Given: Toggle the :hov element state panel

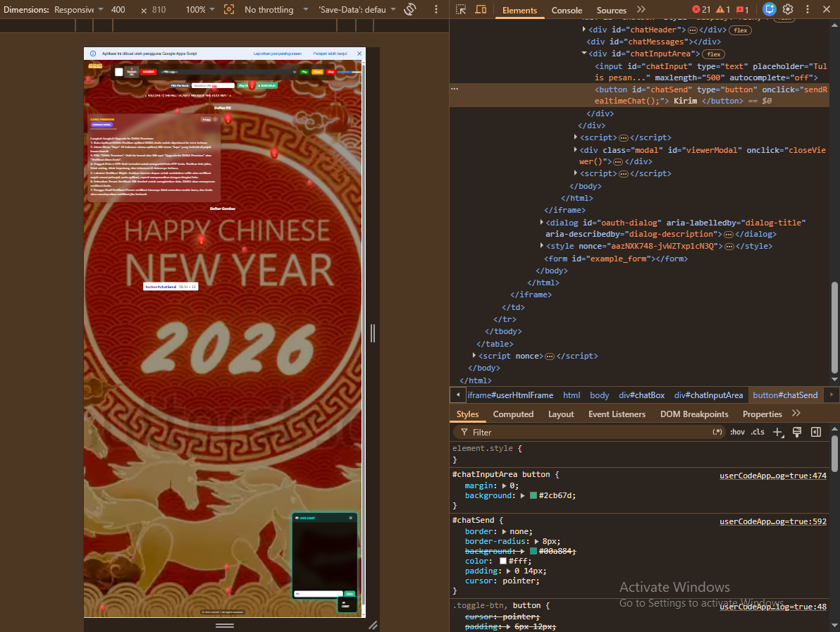Looking at the screenshot, I should pos(737,432).
